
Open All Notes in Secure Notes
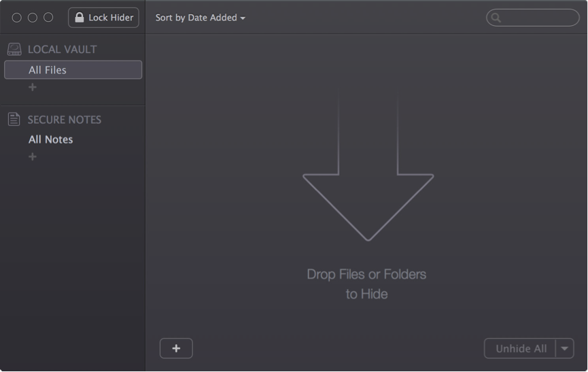tap(50, 139)
